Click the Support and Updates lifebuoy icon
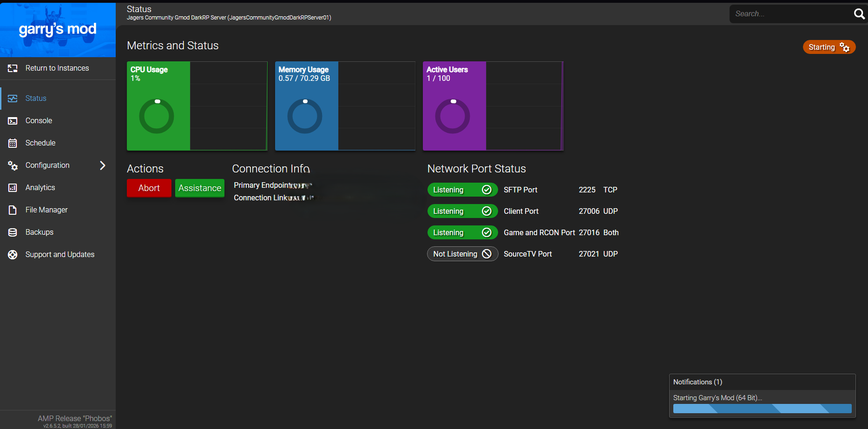This screenshot has width=868, height=429. coord(13,255)
